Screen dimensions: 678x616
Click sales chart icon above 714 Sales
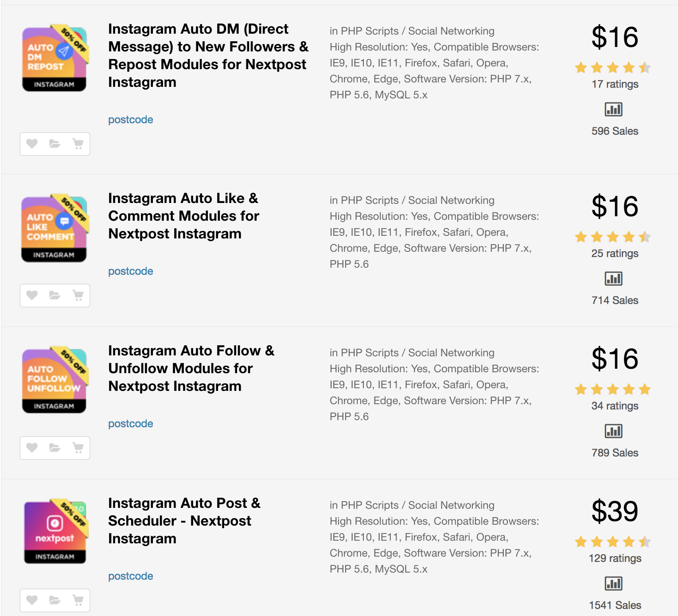(x=614, y=279)
